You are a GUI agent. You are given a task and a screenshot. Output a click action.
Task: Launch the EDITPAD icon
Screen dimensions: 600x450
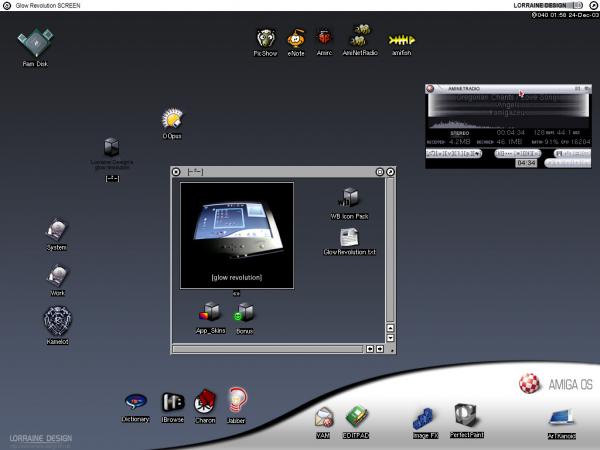coord(356,417)
